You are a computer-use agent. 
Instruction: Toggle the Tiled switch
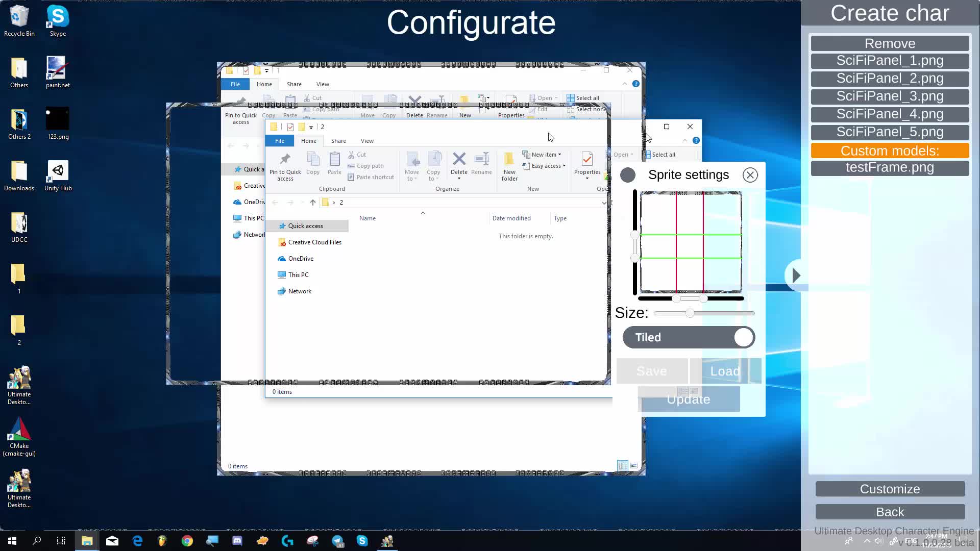click(689, 337)
